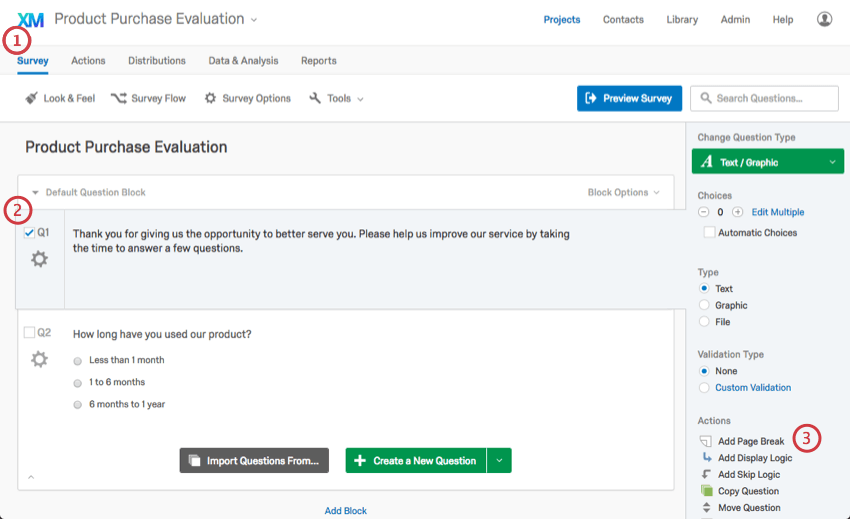Open Q1 settings gear icon
This screenshot has height=519, width=850.
(39, 259)
